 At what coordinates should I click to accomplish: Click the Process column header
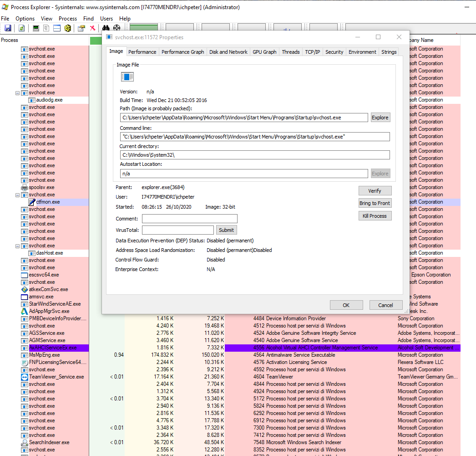44,40
